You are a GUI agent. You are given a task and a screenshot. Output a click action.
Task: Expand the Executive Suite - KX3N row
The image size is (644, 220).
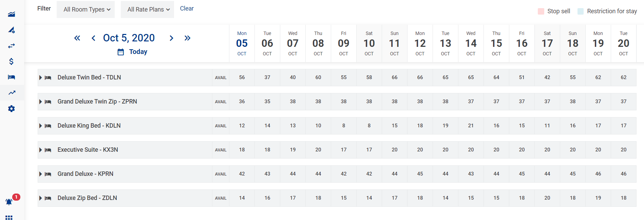coord(40,150)
